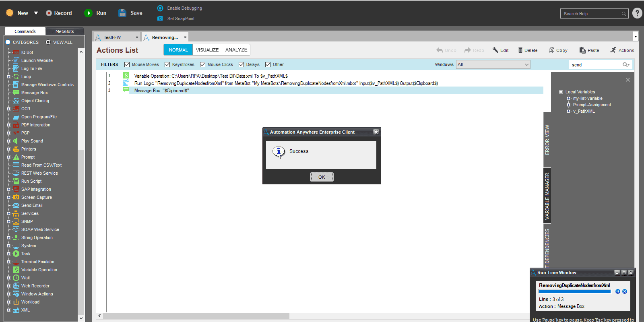
Task: Click the Launch Website command icon
Action: coord(16,60)
